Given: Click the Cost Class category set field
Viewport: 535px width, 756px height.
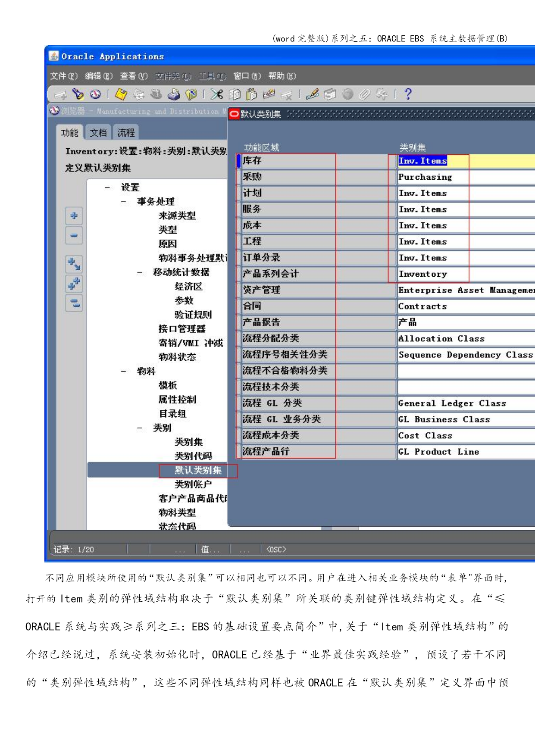Looking at the screenshot, I should tap(466, 436).
